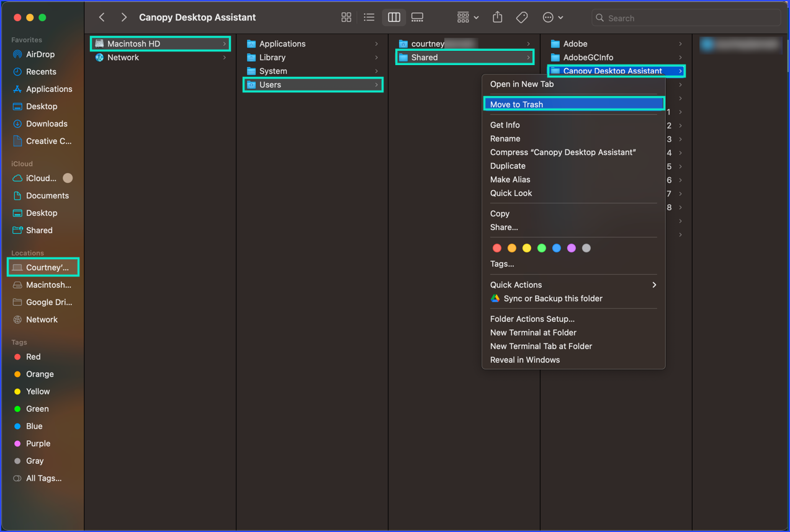Switch to column view in toolbar
Image resolution: width=790 pixels, height=532 pixels.
(x=394, y=17)
